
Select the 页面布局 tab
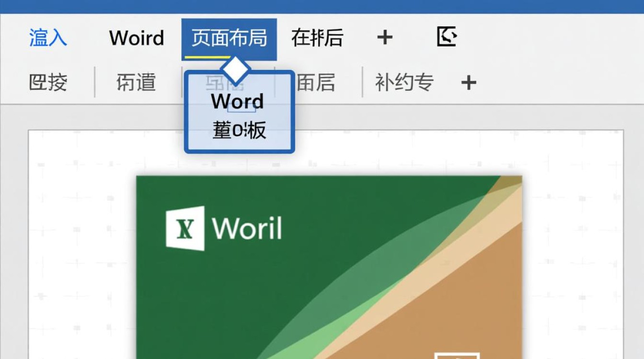[x=229, y=39]
